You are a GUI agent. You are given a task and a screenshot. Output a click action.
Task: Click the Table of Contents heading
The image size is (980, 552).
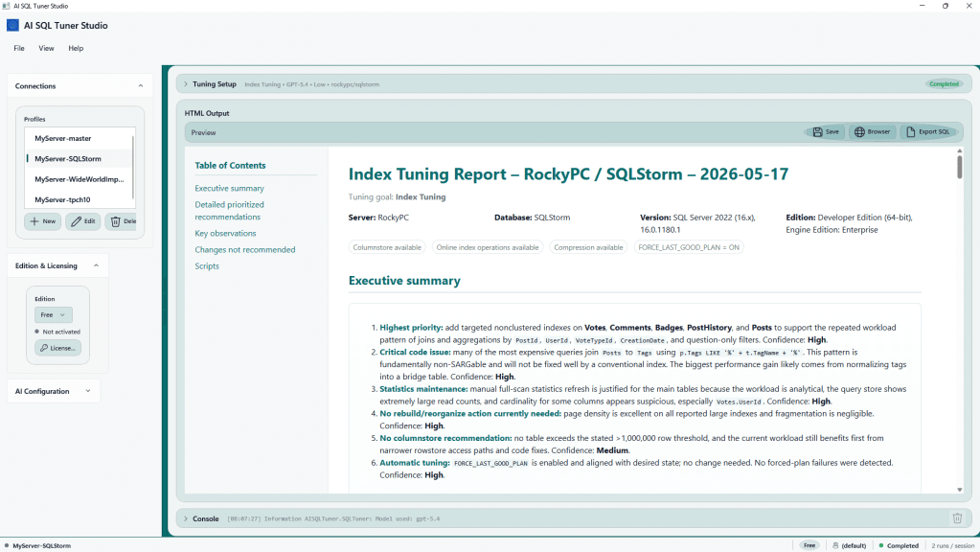230,166
